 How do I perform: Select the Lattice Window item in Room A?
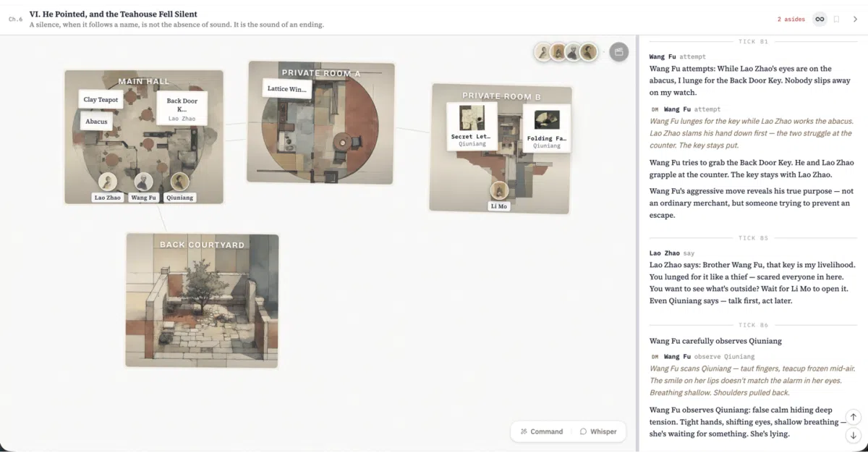(286, 89)
